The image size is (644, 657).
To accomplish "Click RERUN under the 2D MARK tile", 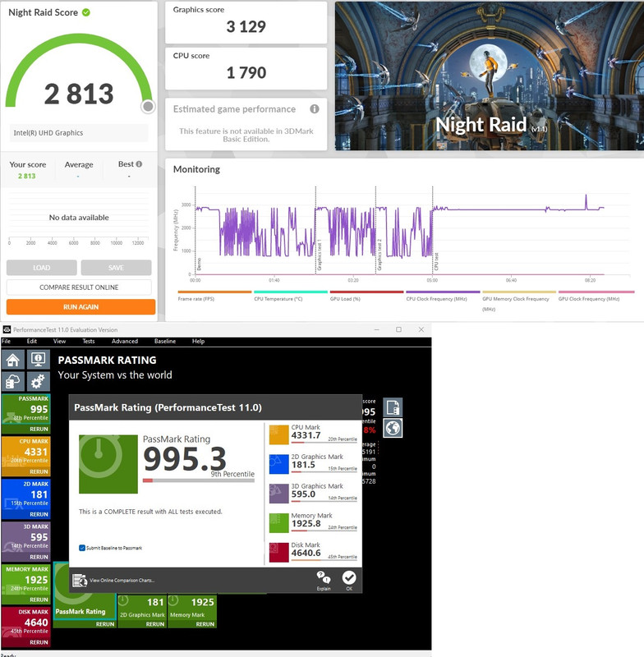I will tap(39, 514).
